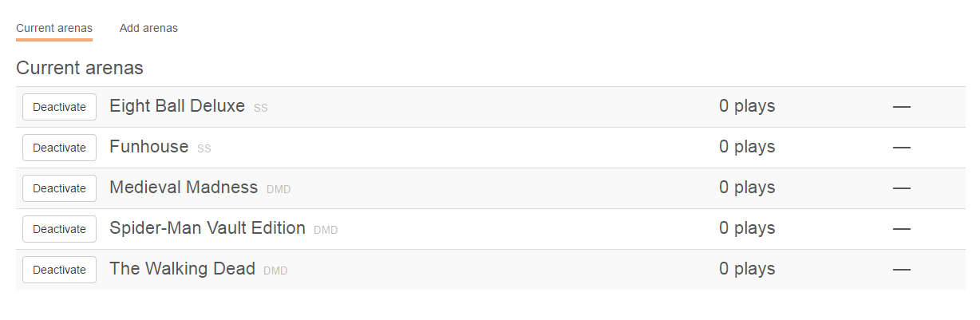This screenshot has height=320, width=980.
Task: Click the play count for Medieval Madness
Action: point(747,188)
